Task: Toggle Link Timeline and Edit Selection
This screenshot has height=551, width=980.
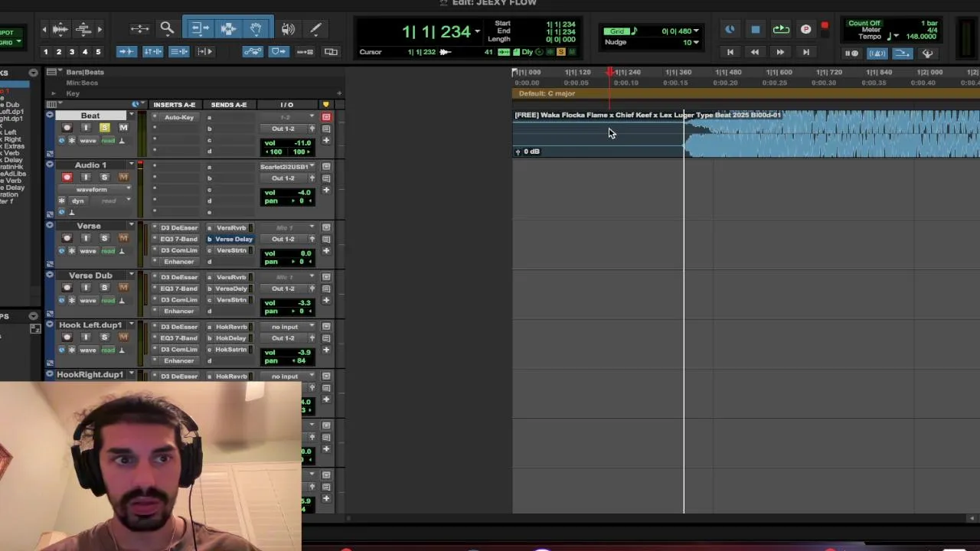Action: tap(152, 51)
